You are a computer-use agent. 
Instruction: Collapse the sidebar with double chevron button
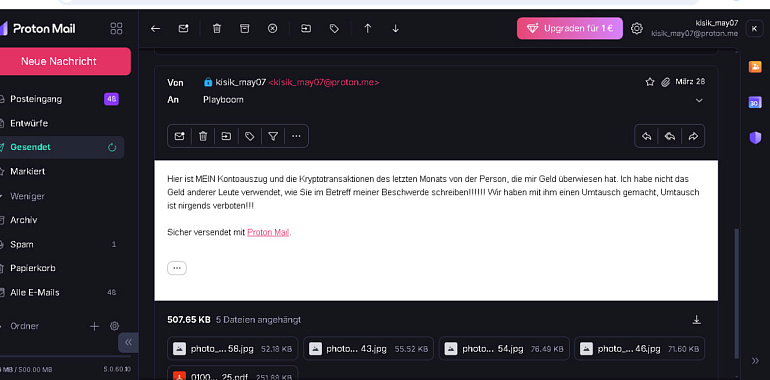pos(128,342)
